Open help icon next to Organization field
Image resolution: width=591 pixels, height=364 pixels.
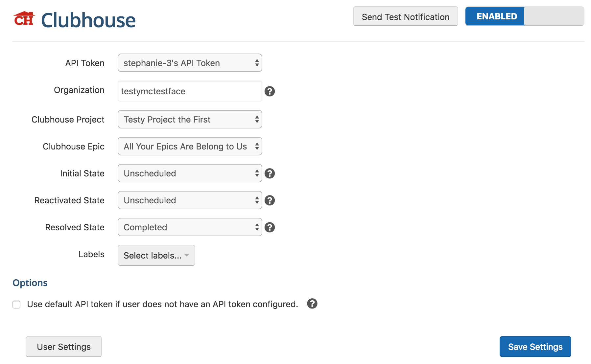270,91
